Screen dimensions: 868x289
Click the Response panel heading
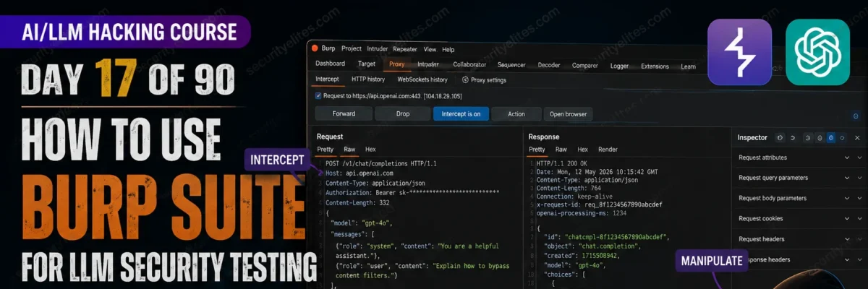coord(544,137)
